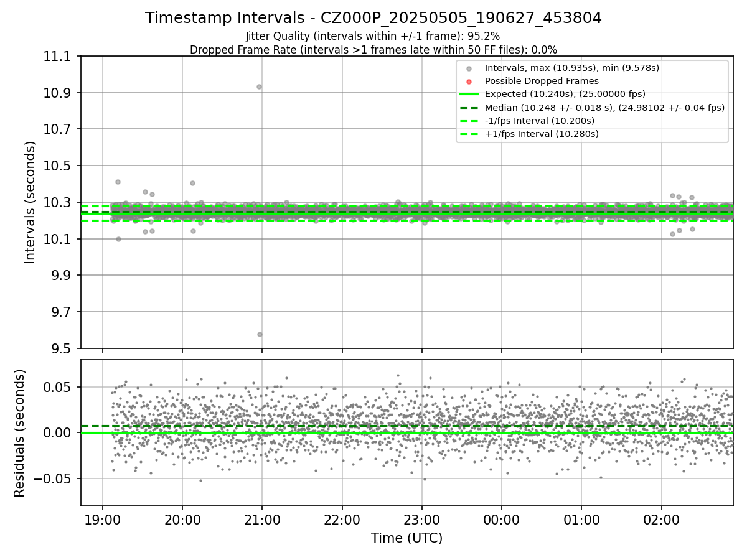Select the Jitter Quality 95.2% subtitle line
Viewport: 747px width, 560px height.
373,36
